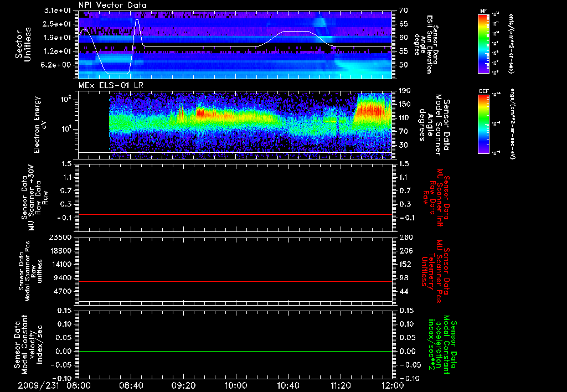Click the "Electron Energy eV" axis label

tap(40, 125)
